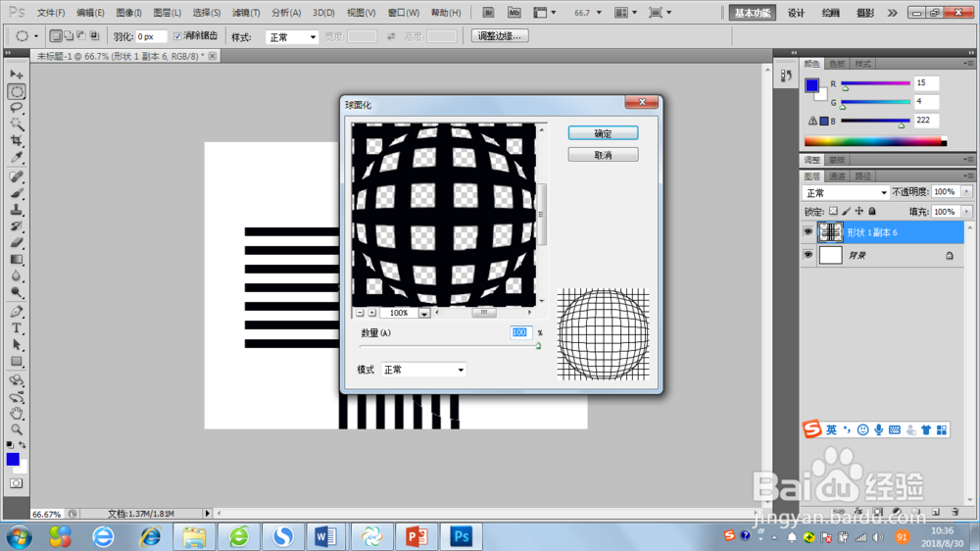Select the History Brush tool
980x551 pixels.
pos(17,225)
